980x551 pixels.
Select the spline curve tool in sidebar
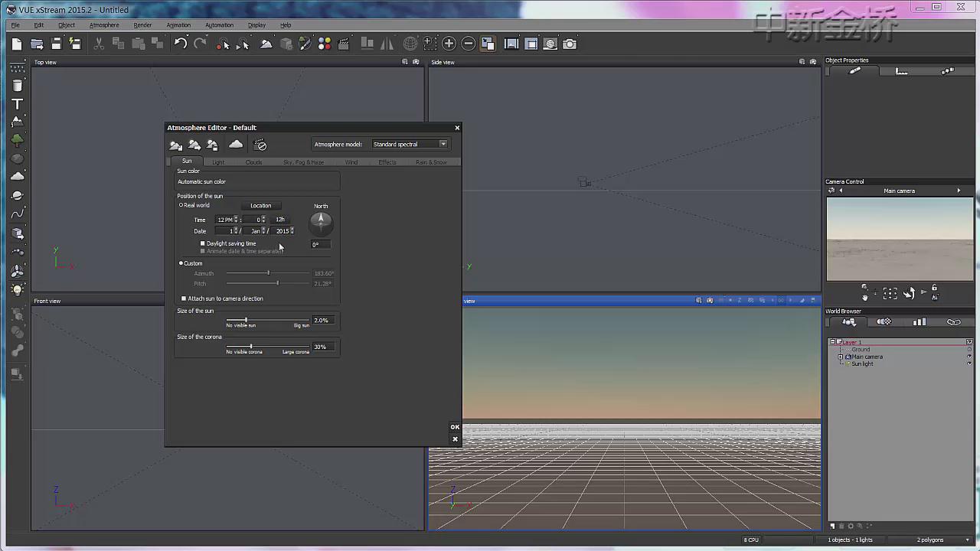point(17,214)
